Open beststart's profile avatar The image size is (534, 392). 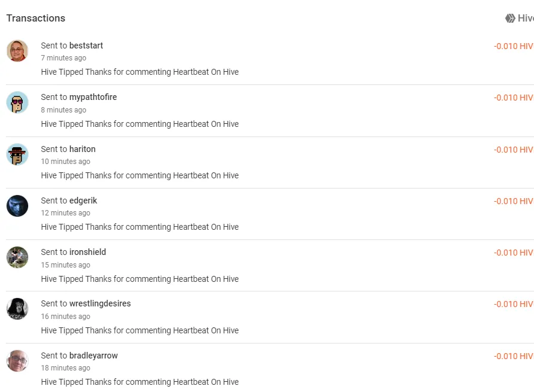[x=17, y=51]
